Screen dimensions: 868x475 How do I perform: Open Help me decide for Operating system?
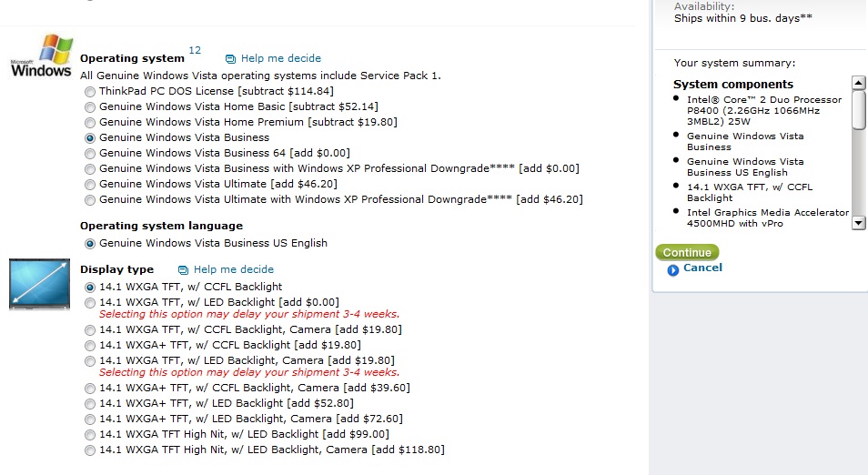click(280, 58)
